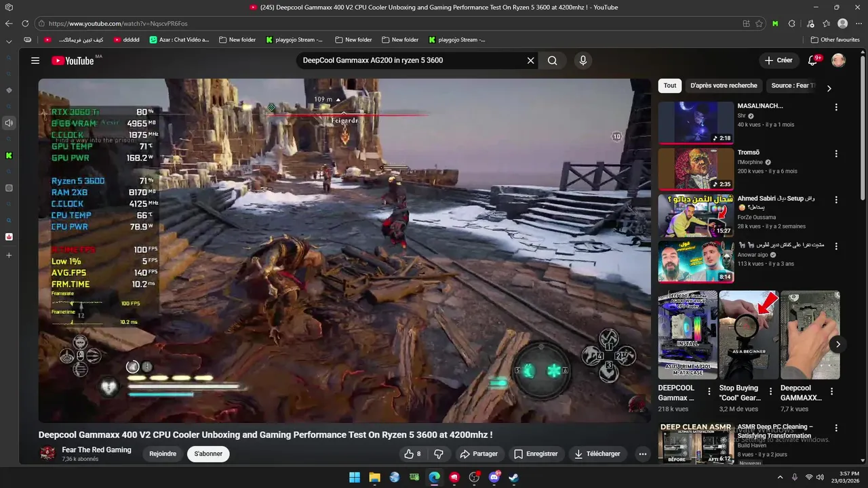Open the taskbar volume speaker icon
The height and width of the screenshot is (488, 868).
[x=820, y=477]
